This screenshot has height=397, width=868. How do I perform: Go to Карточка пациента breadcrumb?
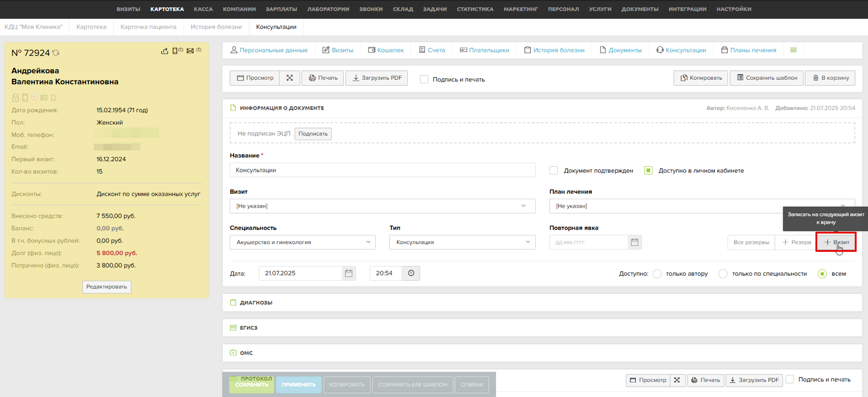(x=148, y=27)
